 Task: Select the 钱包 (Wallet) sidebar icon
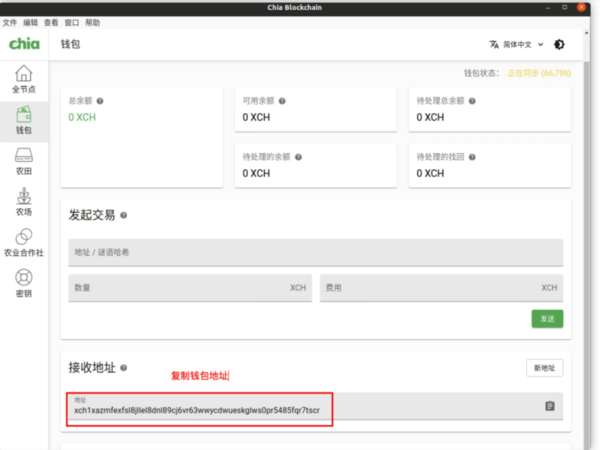pyautogui.click(x=22, y=120)
